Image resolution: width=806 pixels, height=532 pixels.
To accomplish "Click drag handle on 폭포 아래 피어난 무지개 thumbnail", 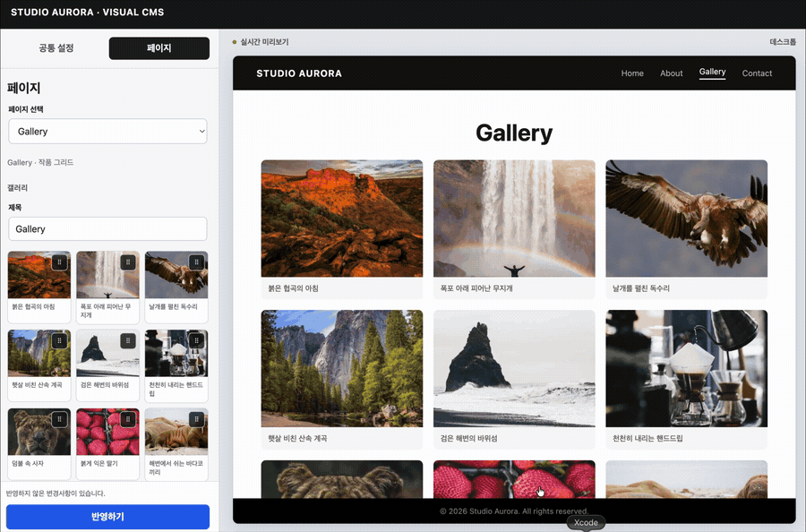I will 128,262.
